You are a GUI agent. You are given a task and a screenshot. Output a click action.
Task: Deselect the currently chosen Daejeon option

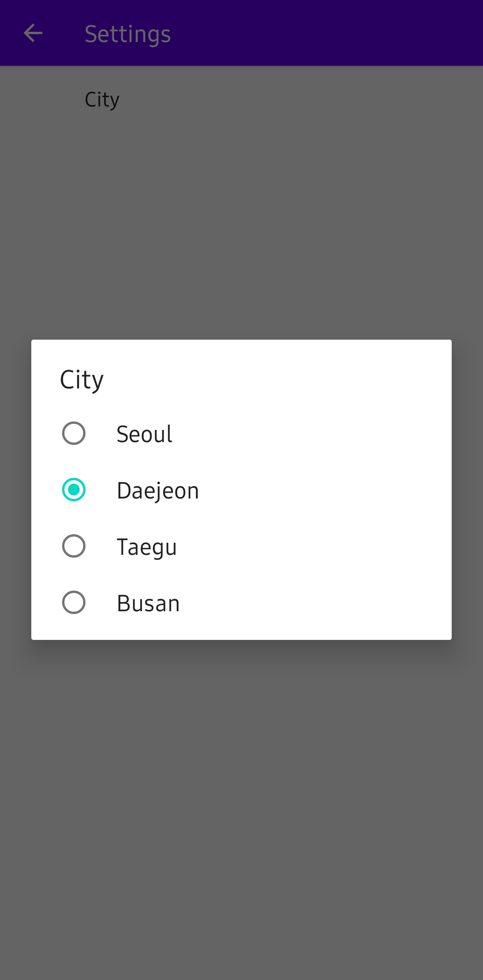coord(74,490)
